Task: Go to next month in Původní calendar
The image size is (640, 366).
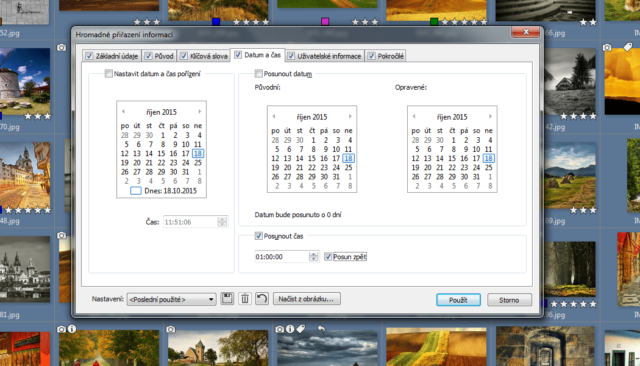Action: 350,116
